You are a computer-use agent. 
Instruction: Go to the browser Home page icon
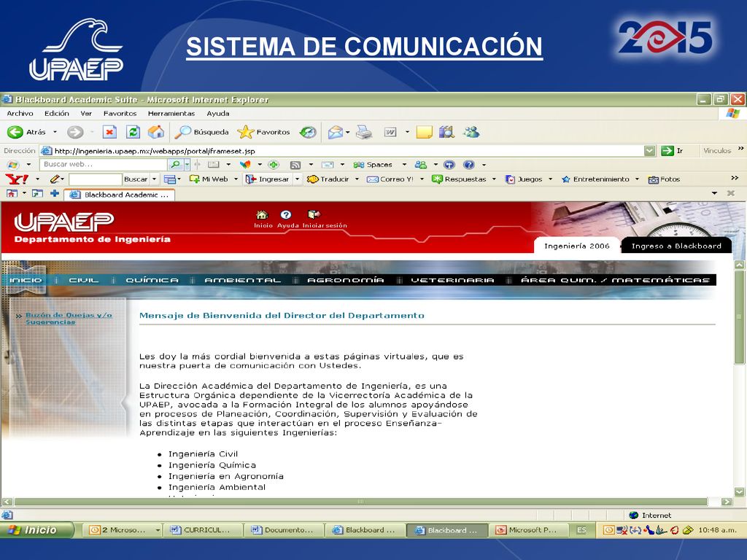(x=156, y=132)
